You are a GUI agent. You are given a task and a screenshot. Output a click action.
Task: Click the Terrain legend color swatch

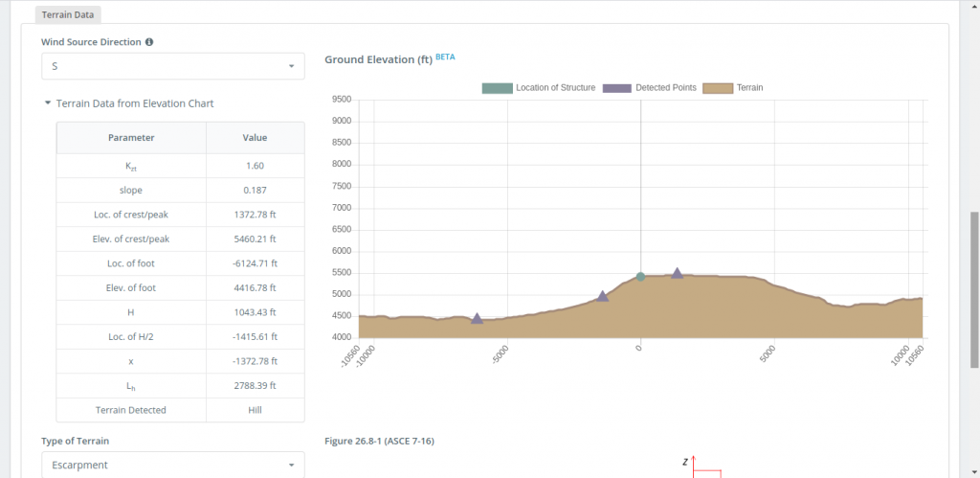coord(717,88)
